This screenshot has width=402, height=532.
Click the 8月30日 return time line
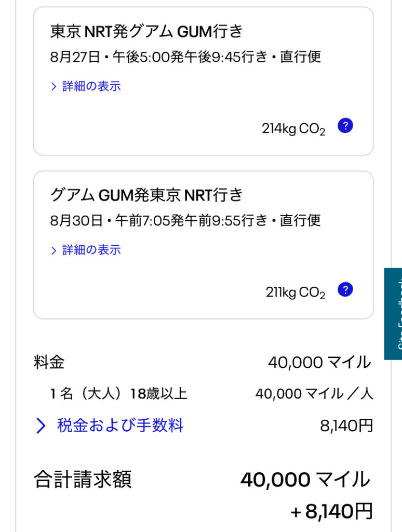point(185,220)
